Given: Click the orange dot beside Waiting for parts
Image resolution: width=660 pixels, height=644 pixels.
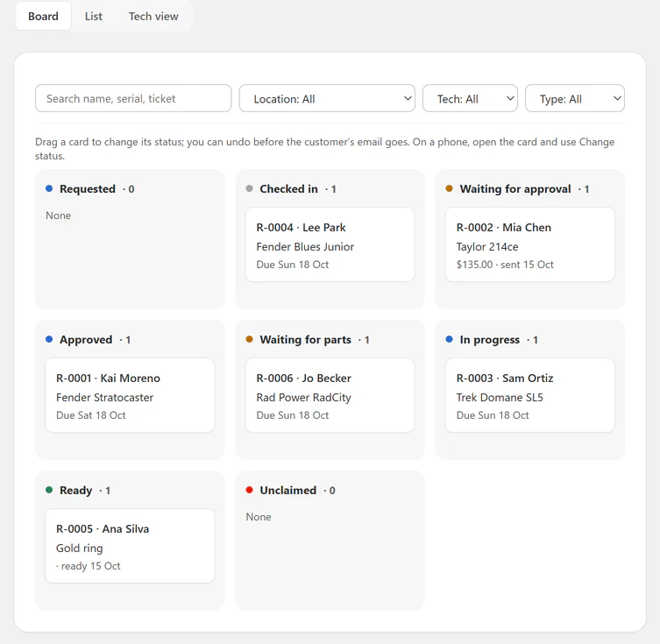Looking at the screenshot, I should (249, 339).
